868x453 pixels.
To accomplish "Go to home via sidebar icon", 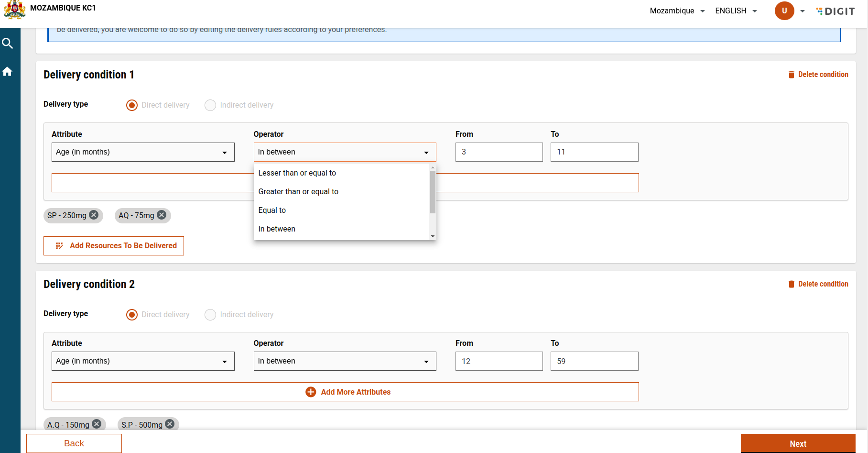I will click(x=7, y=72).
